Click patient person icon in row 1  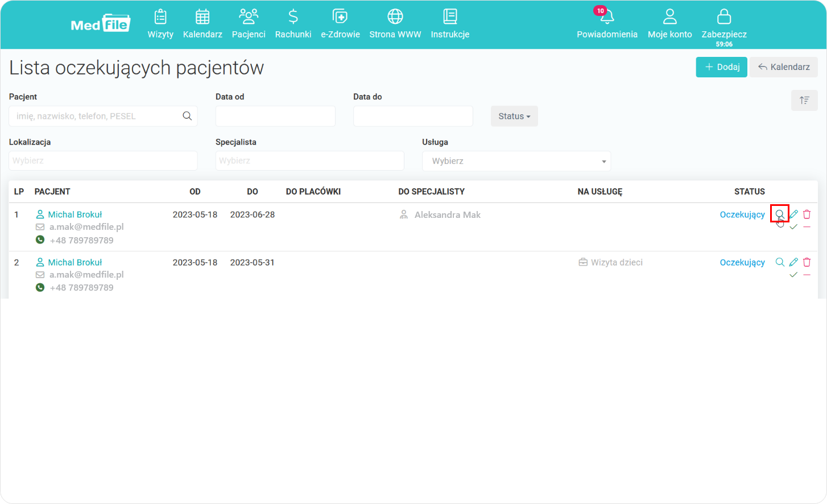click(x=40, y=214)
